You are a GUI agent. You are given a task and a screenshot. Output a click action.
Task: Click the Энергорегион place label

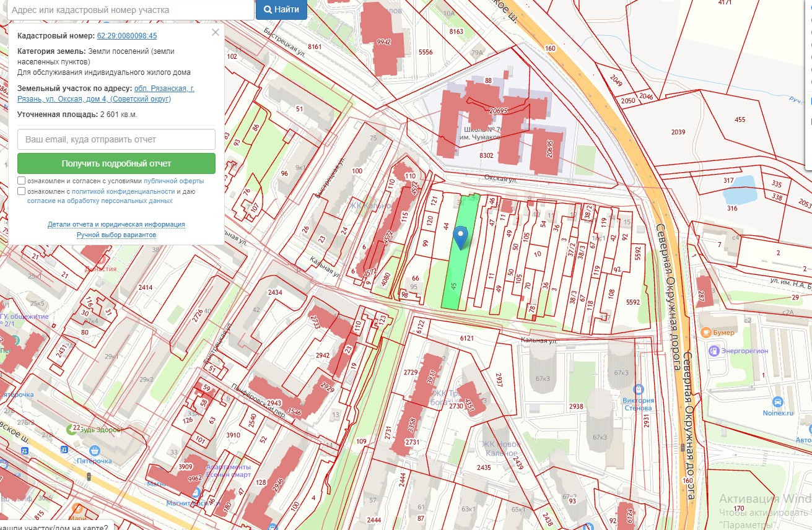744,350
